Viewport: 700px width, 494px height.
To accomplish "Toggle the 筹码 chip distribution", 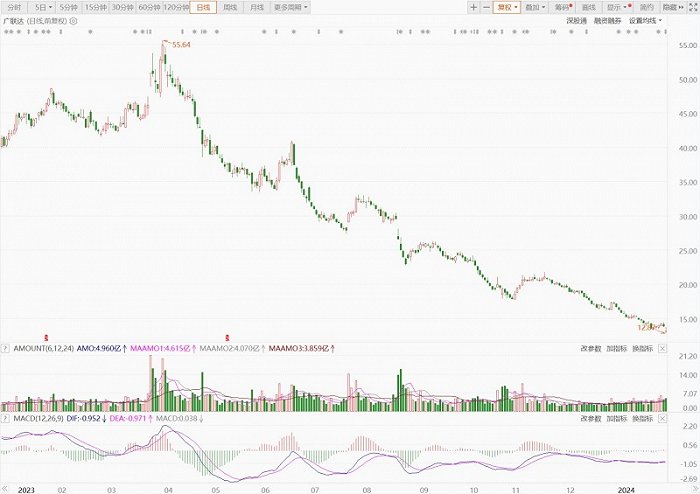I will [x=563, y=7].
